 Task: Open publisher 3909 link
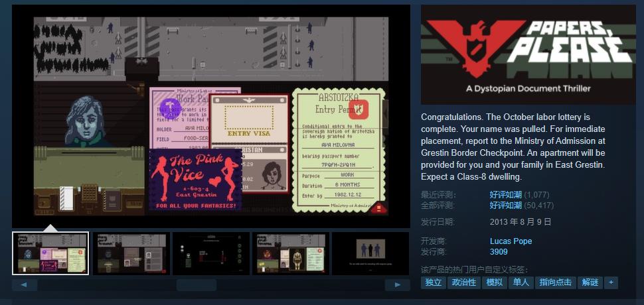tap(498, 252)
